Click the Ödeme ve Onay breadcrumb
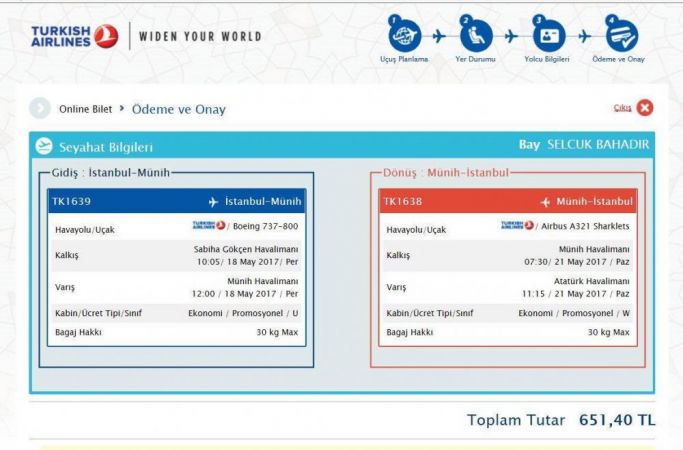 tap(183, 108)
